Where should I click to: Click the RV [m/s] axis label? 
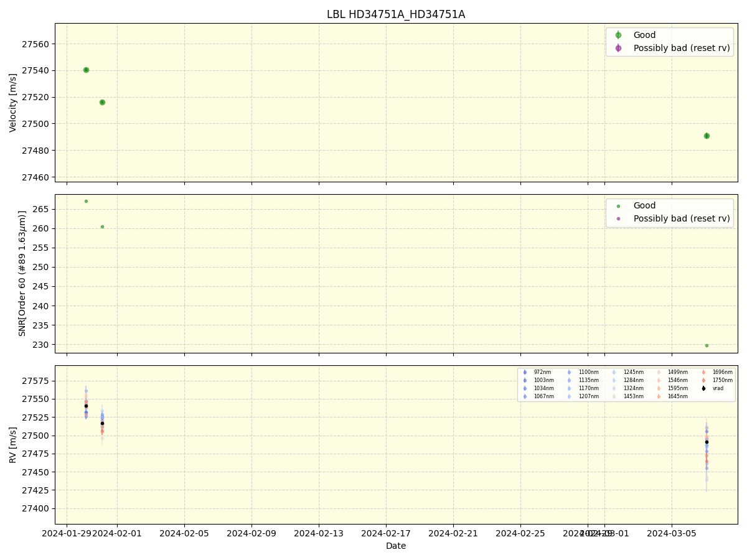(x=13, y=444)
